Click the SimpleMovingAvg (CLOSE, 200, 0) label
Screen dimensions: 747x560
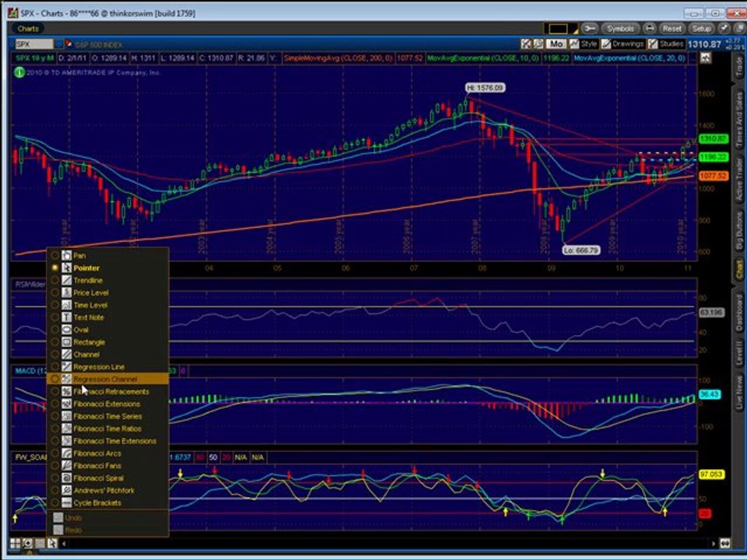338,58
